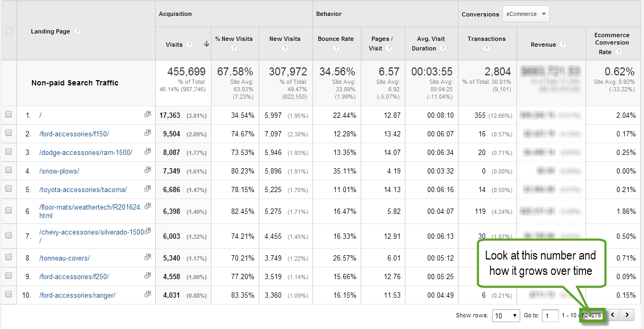
Task: Tick checkbox for /toyota-accessories/tacoma/ row
Action: click(x=9, y=189)
